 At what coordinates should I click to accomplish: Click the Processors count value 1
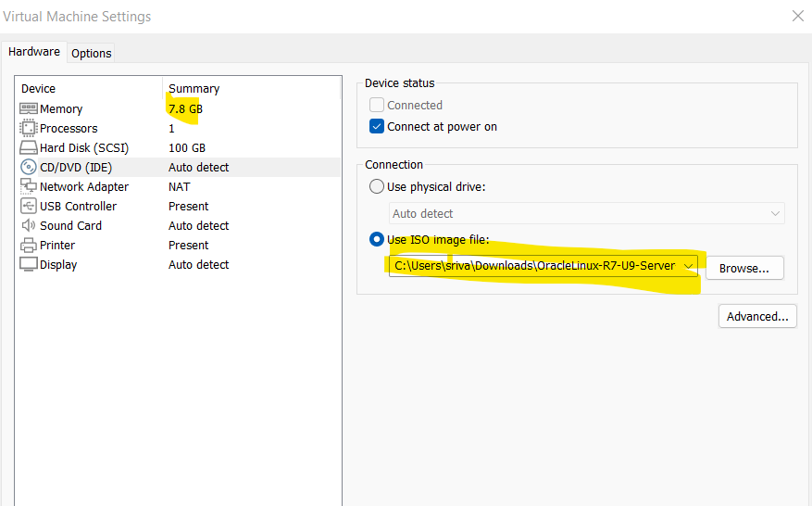171,128
